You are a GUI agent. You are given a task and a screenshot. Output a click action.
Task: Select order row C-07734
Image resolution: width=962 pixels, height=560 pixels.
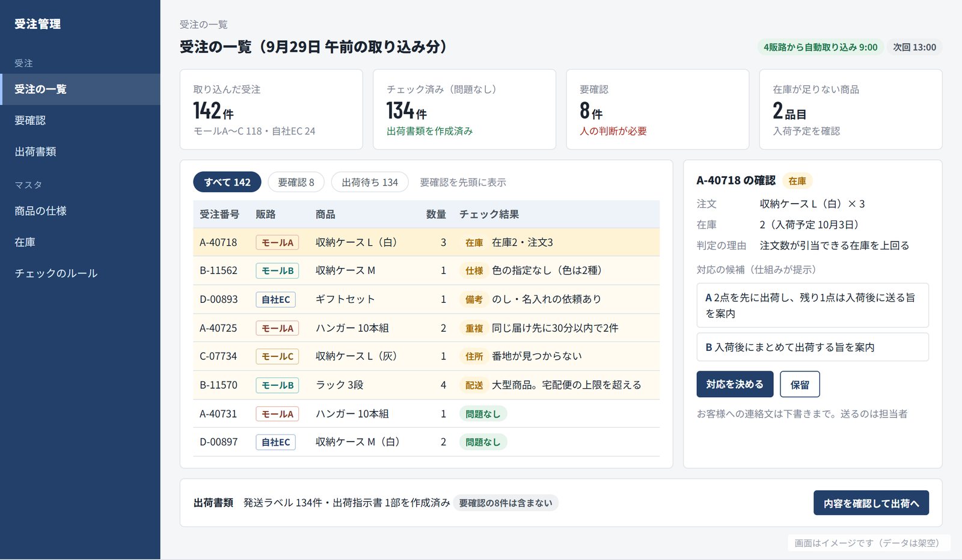tap(426, 356)
